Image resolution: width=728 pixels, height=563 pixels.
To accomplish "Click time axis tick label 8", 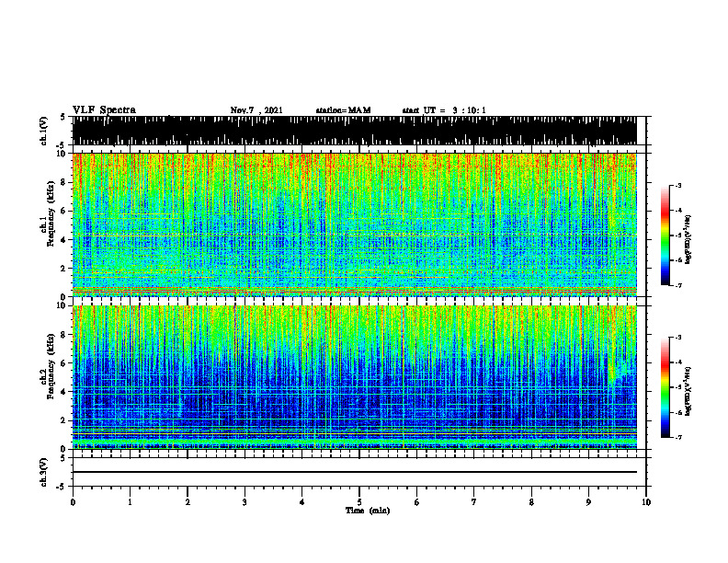I will coord(531,502).
